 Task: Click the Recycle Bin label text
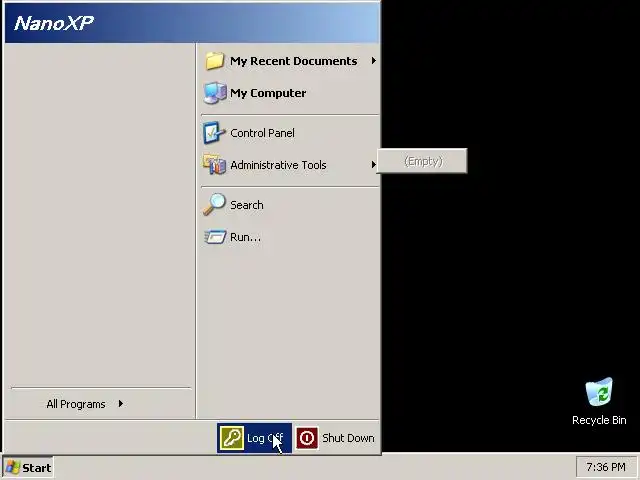599,420
